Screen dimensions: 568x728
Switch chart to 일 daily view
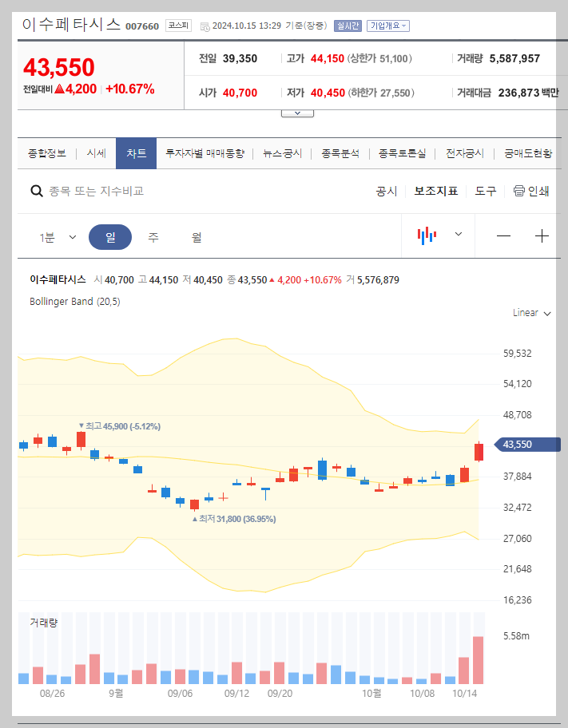click(x=110, y=235)
